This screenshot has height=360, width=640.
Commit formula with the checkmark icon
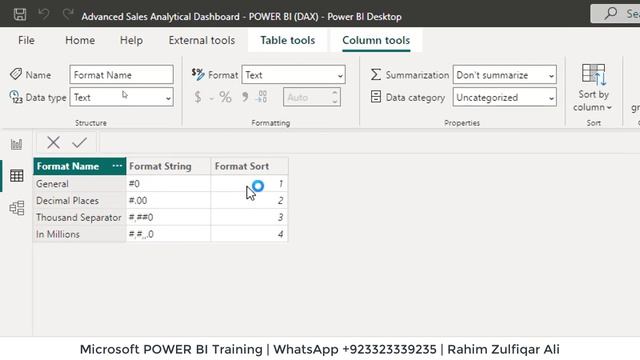click(x=80, y=142)
